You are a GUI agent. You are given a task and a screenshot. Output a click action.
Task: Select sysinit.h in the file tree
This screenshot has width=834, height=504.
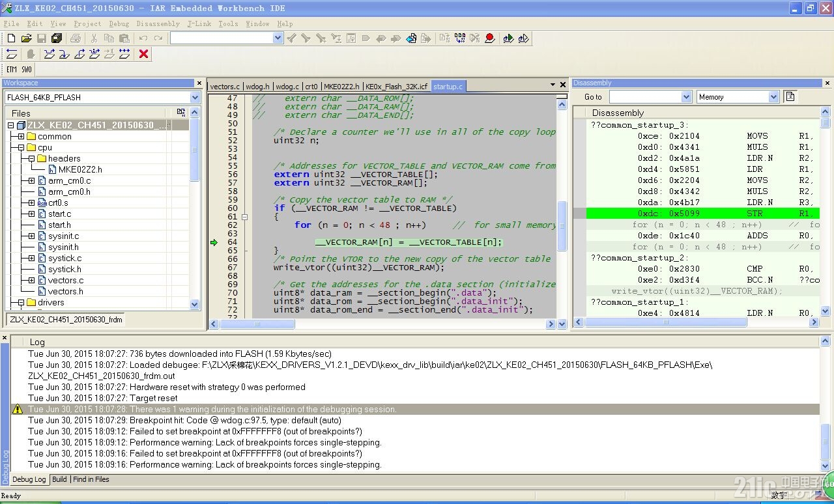tap(63, 247)
